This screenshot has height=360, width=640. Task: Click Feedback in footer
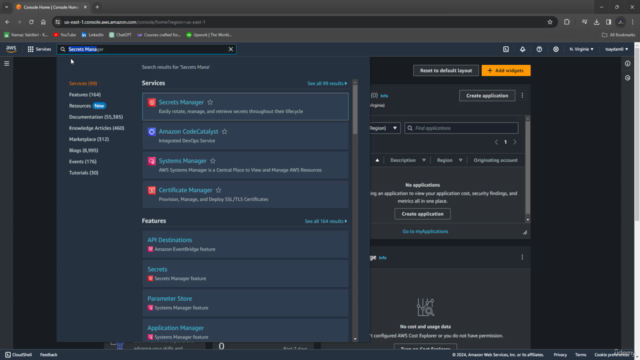pos(49,355)
